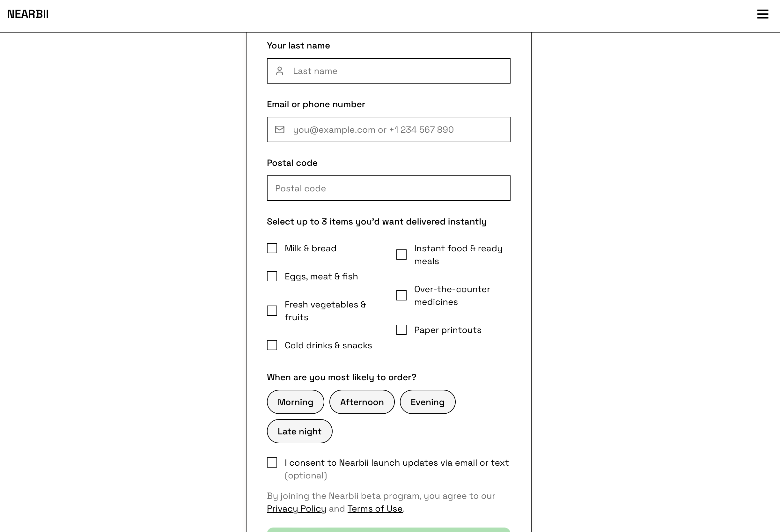Choose the Afternoon option
780x532 pixels.
(x=362, y=402)
